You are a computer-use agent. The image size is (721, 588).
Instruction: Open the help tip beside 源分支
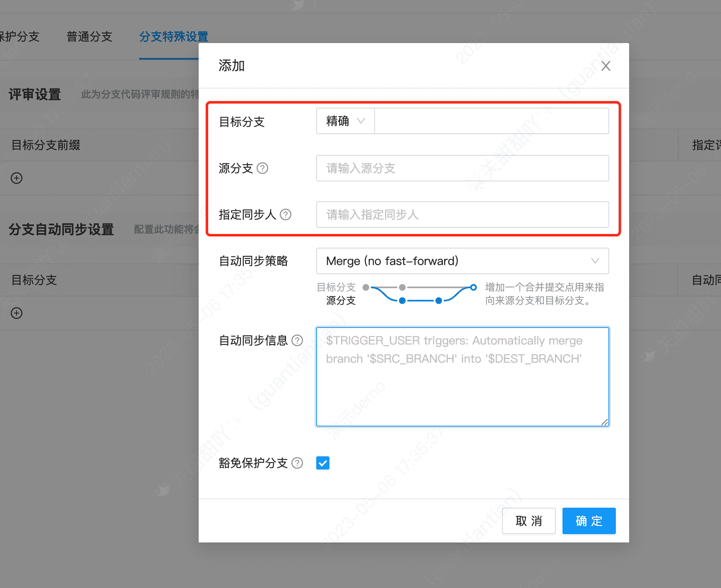[263, 169]
